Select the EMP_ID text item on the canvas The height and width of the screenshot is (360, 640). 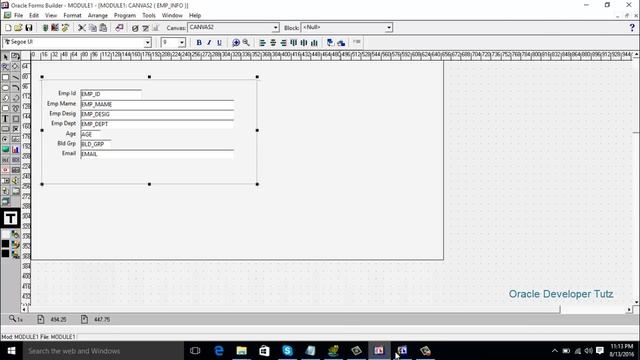tap(111, 94)
